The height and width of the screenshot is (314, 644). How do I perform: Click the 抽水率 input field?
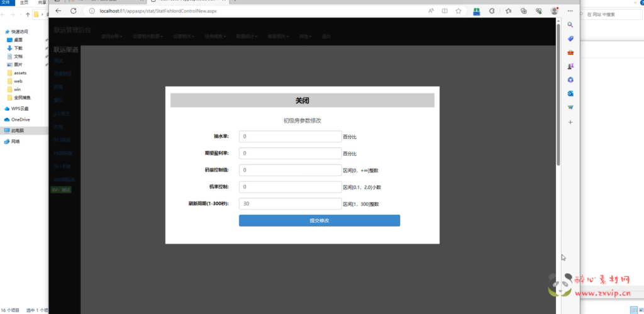click(290, 136)
